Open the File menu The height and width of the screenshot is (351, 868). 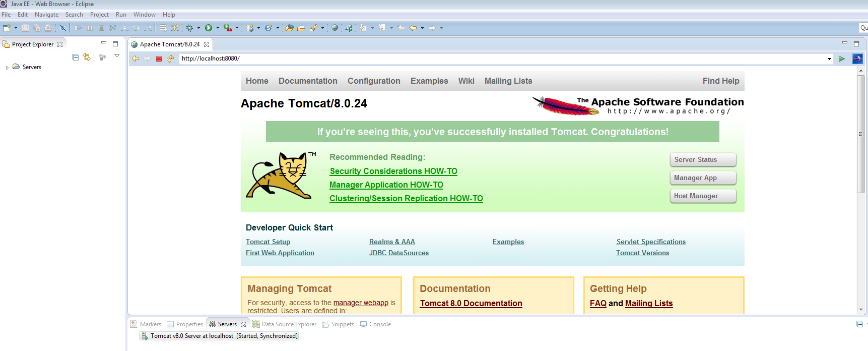(x=6, y=15)
